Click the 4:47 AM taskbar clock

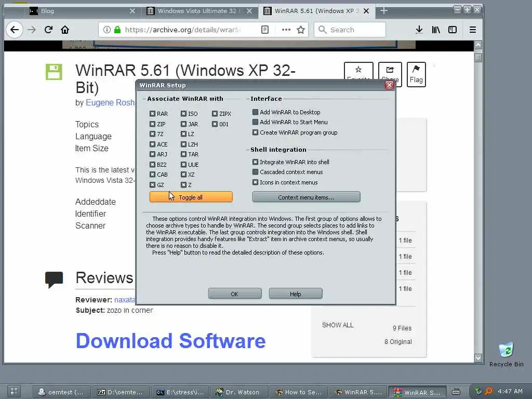pos(510,391)
